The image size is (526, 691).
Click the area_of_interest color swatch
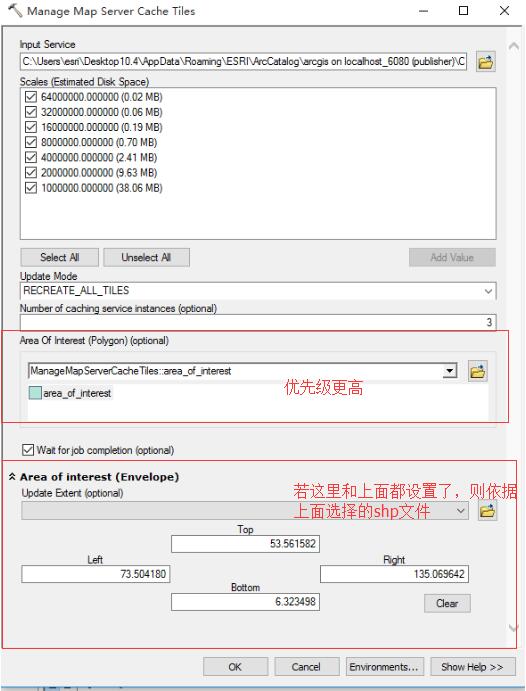coord(35,393)
